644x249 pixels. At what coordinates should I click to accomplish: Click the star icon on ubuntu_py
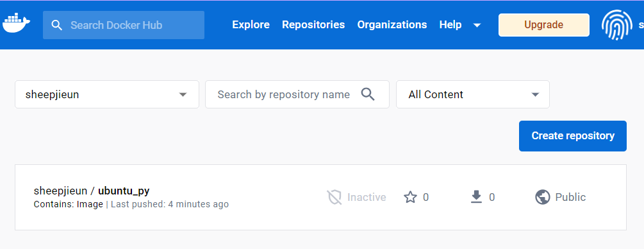[x=410, y=197]
